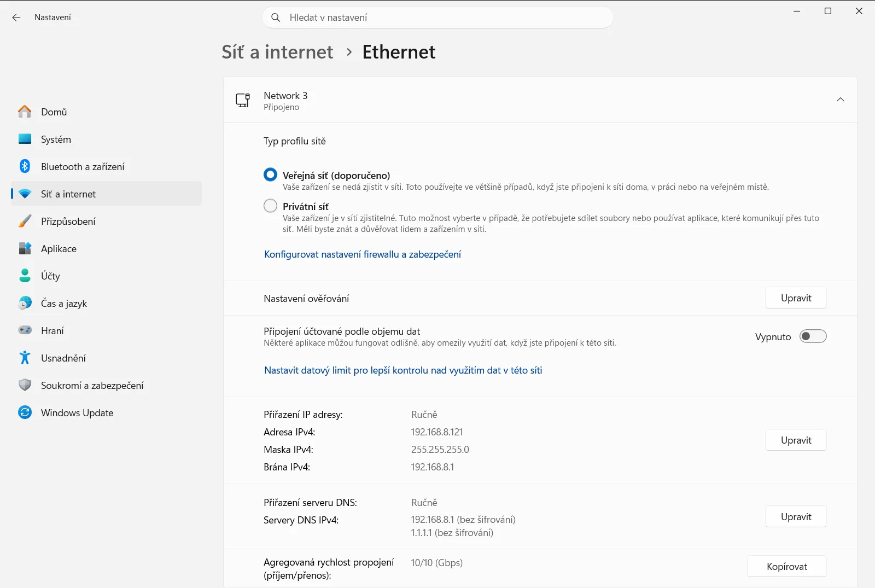Open the Čas a jazyk category

107,303
